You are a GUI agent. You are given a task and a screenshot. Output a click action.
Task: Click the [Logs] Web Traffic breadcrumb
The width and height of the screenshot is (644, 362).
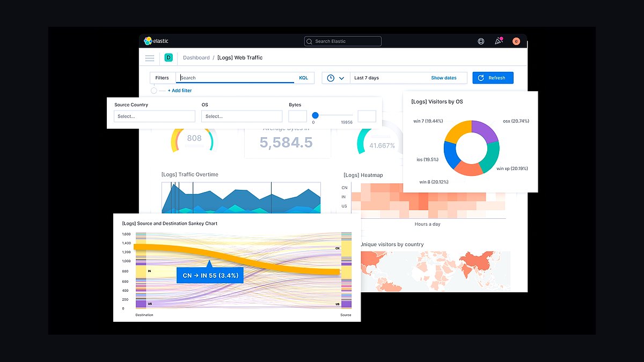coord(240,57)
